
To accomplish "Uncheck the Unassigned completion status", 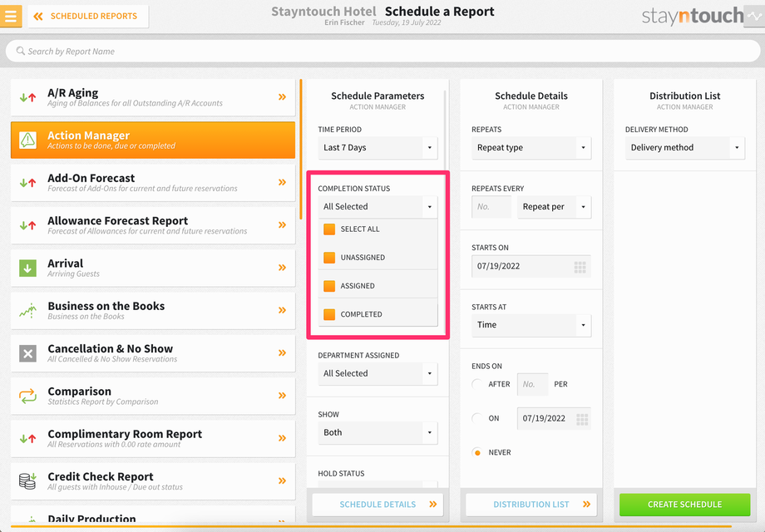I will [x=329, y=258].
